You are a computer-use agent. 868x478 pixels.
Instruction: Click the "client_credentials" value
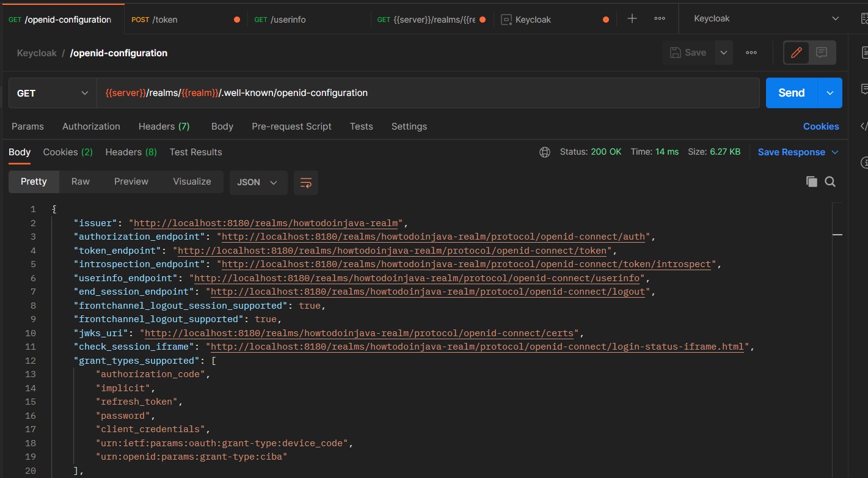point(150,429)
